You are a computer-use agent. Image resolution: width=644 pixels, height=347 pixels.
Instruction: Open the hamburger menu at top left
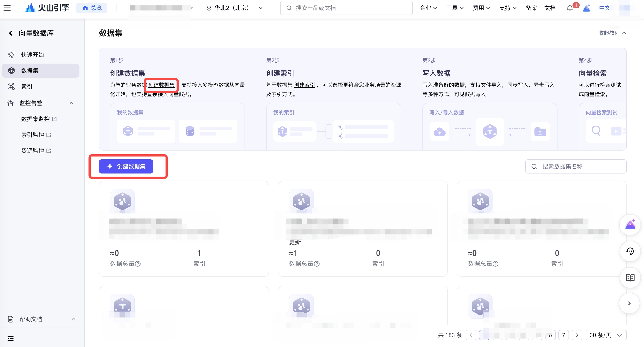click(x=7, y=8)
